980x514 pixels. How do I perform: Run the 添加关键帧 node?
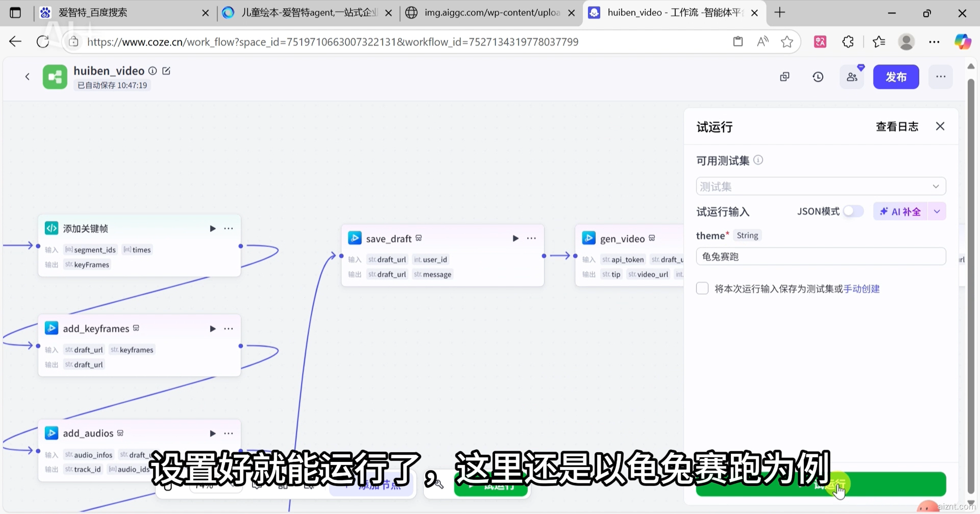[x=212, y=228]
